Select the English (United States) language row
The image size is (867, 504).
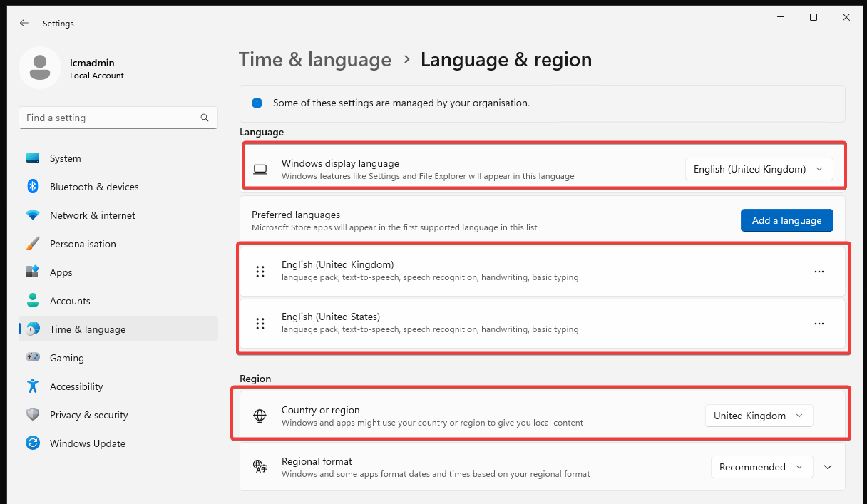pyautogui.click(x=542, y=324)
